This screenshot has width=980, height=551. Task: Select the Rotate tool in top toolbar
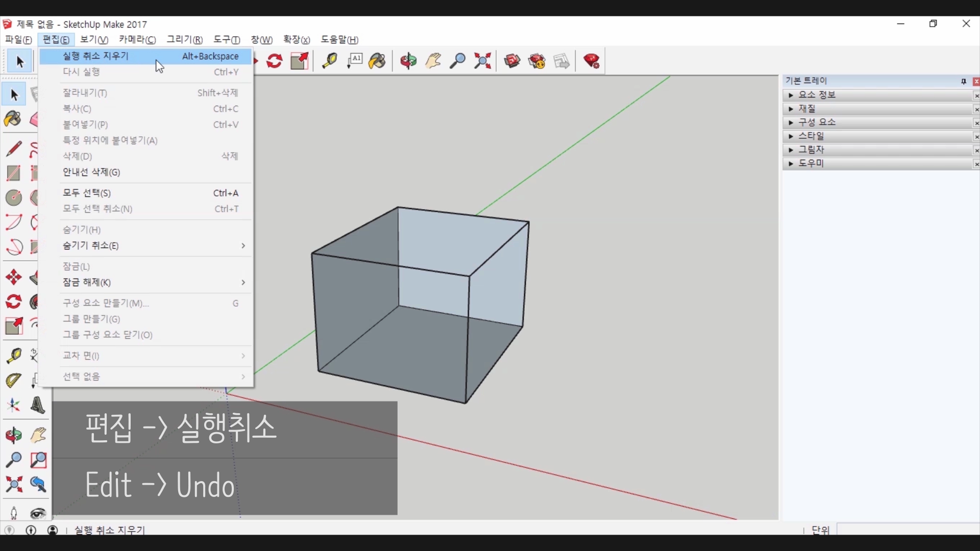pyautogui.click(x=275, y=61)
